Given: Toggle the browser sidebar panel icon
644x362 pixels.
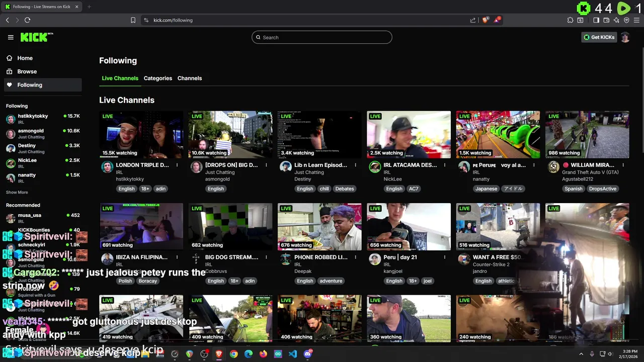Looking at the screenshot, I should pyautogui.click(x=596, y=20).
